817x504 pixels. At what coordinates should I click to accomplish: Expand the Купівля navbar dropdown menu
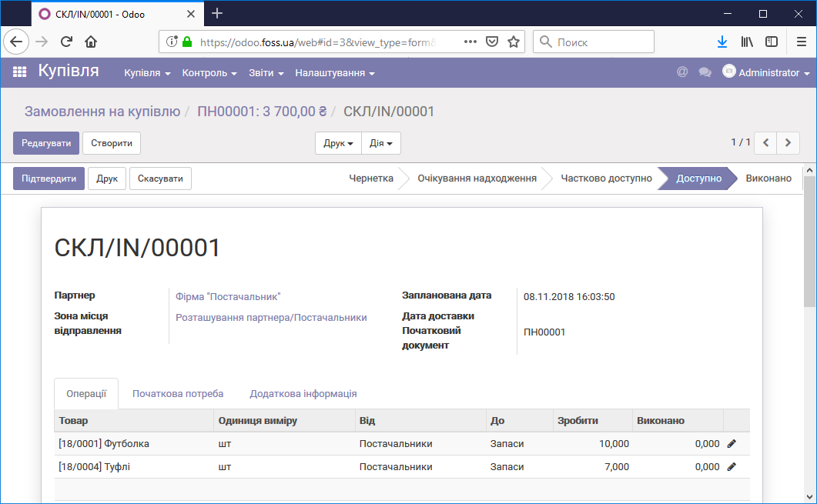click(x=147, y=73)
